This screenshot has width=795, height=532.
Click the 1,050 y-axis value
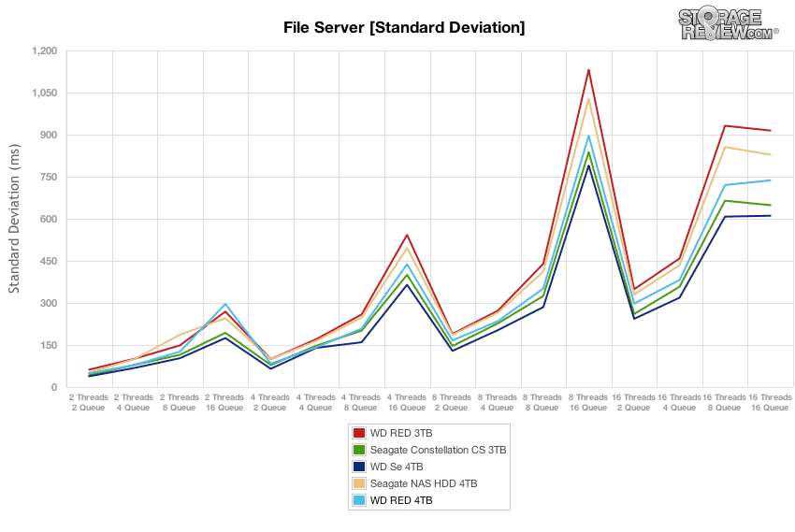45,93
